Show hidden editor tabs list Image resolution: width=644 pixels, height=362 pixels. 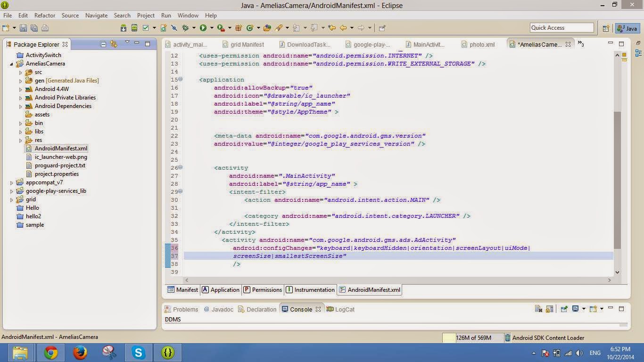point(581,44)
